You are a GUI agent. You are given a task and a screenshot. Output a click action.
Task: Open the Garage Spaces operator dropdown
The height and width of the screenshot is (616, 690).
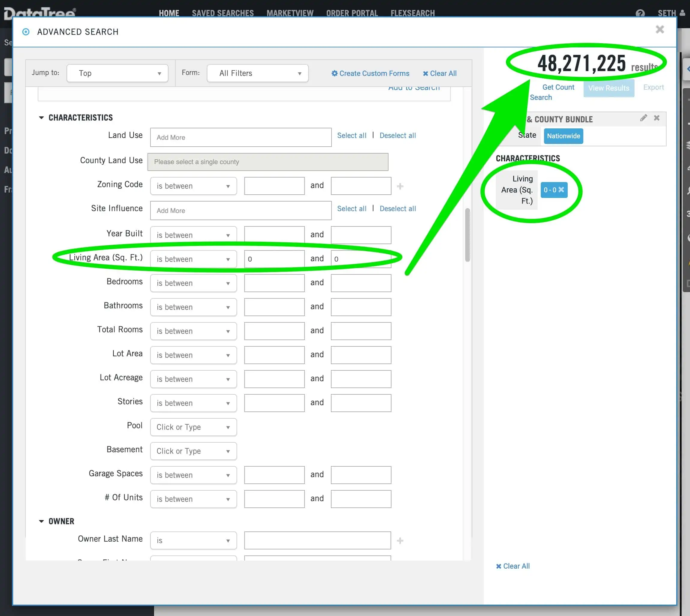tap(193, 475)
